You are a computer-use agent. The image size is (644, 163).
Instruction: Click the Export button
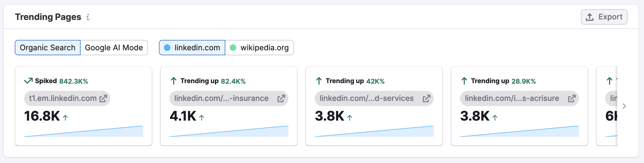coord(604,17)
